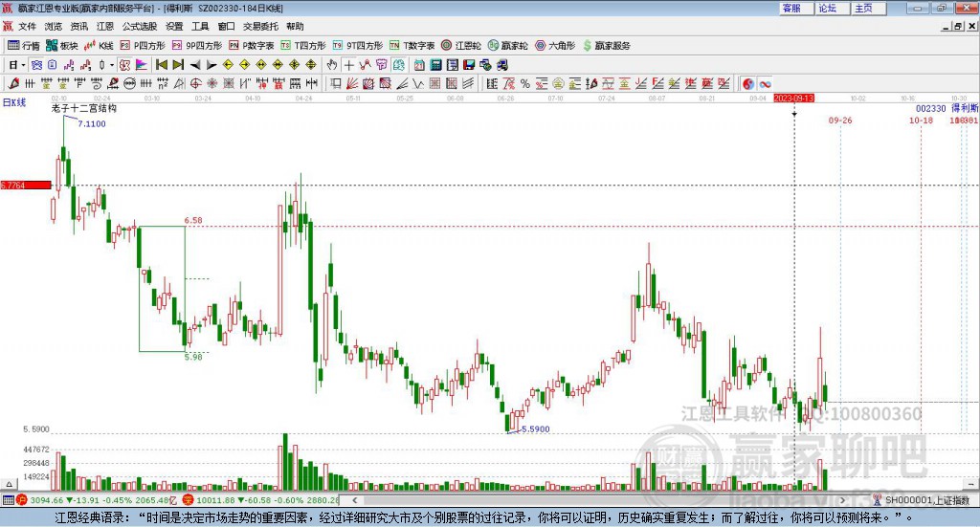Screen dimensions: 980x527
Task: Click the 客服 customer service button
Action: pos(795,8)
